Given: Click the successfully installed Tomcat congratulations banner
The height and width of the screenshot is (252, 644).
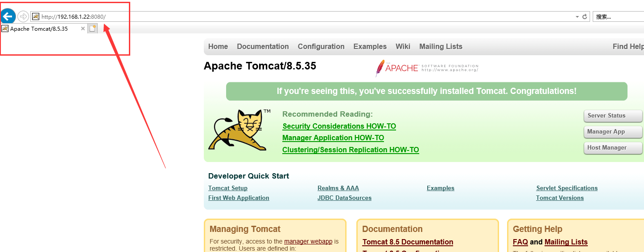Looking at the screenshot, I should pyautogui.click(x=426, y=91).
